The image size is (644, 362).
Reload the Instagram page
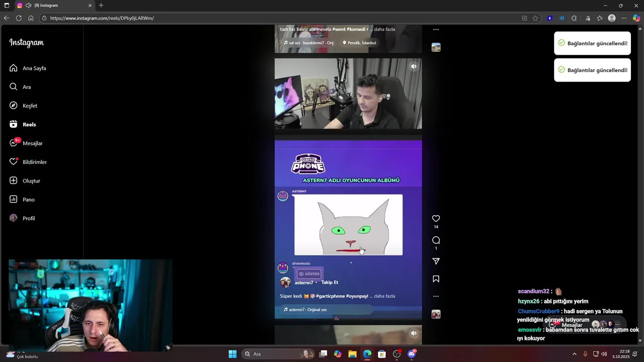click(x=19, y=18)
